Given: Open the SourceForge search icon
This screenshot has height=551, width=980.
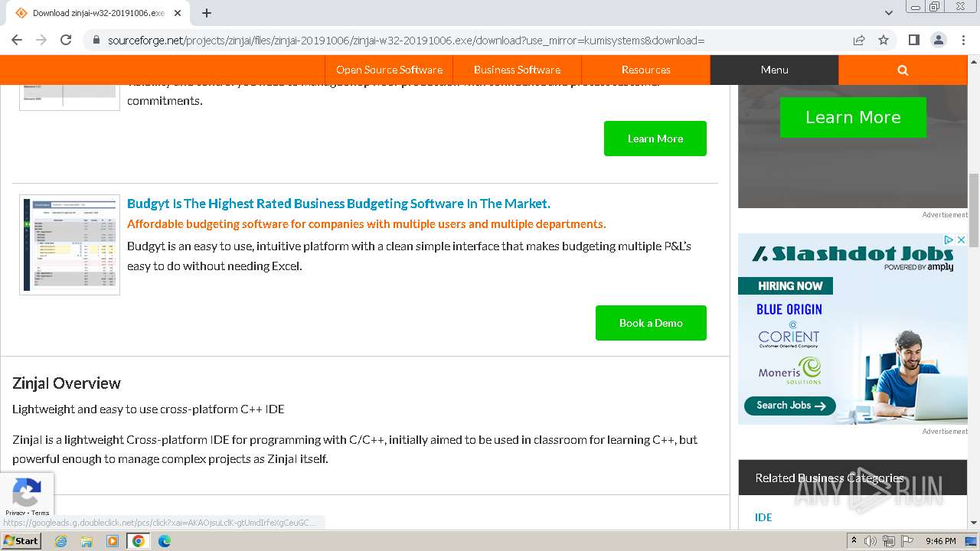Looking at the screenshot, I should point(903,70).
